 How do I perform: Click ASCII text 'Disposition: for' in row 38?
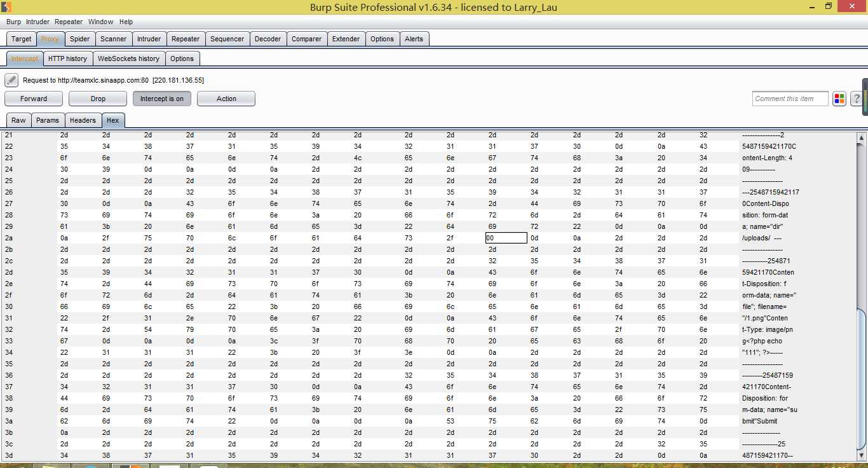click(x=764, y=398)
